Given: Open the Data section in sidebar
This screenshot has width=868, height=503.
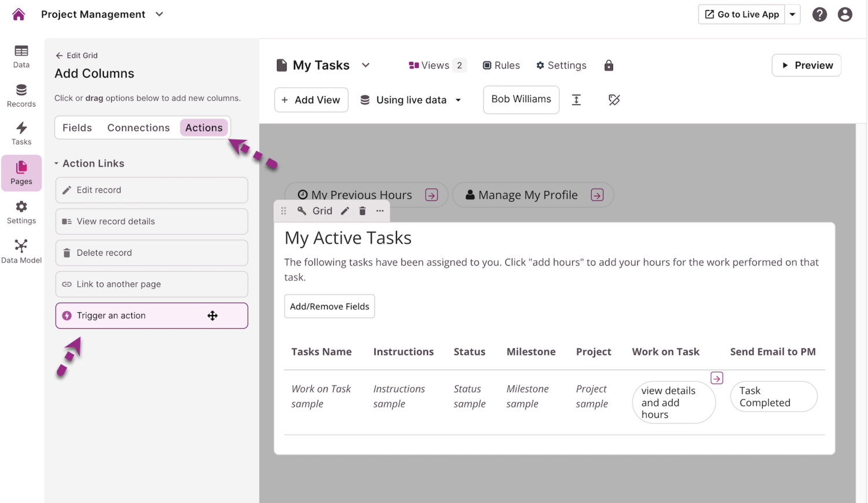Looking at the screenshot, I should point(21,57).
